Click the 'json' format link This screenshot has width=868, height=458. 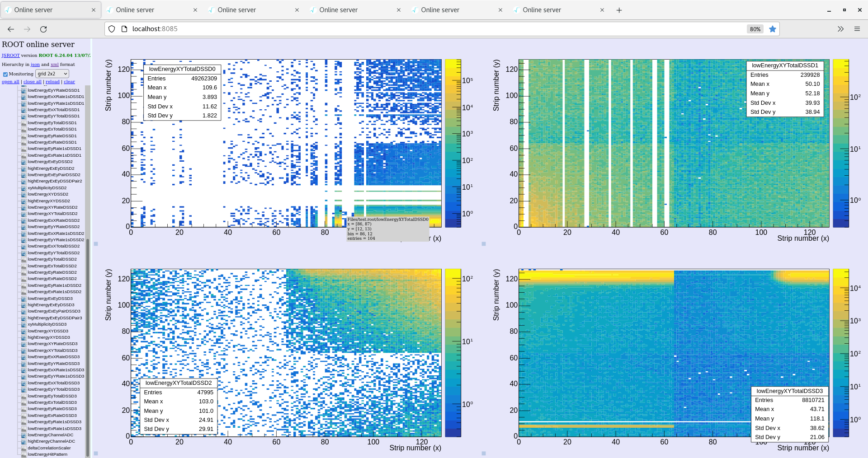pos(35,65)
